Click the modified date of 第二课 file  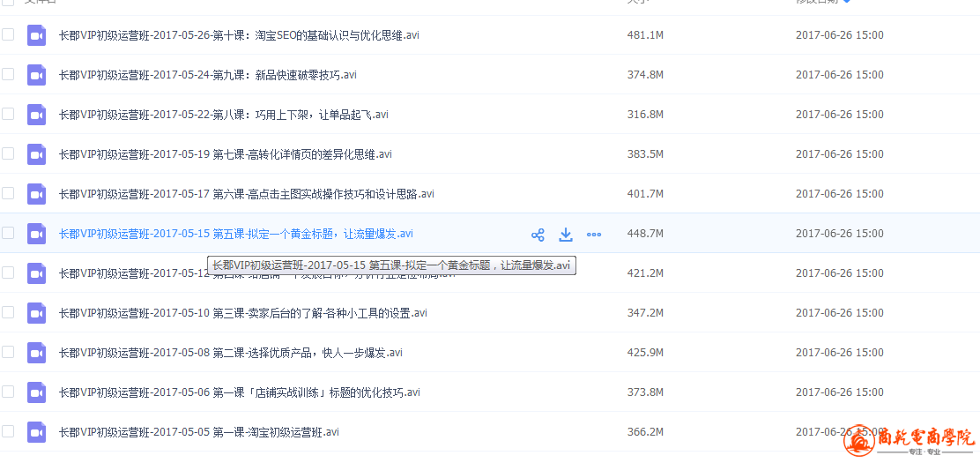click(839, 352)
